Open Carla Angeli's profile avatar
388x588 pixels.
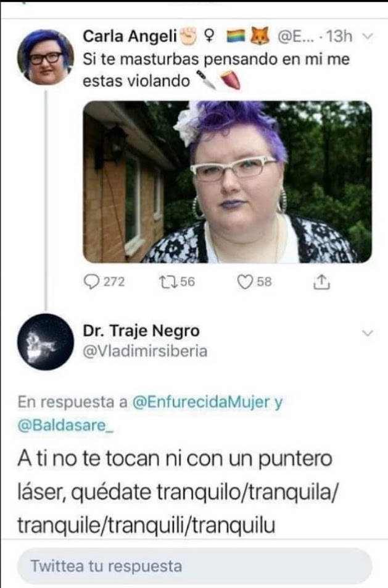[x=46, y=57]
